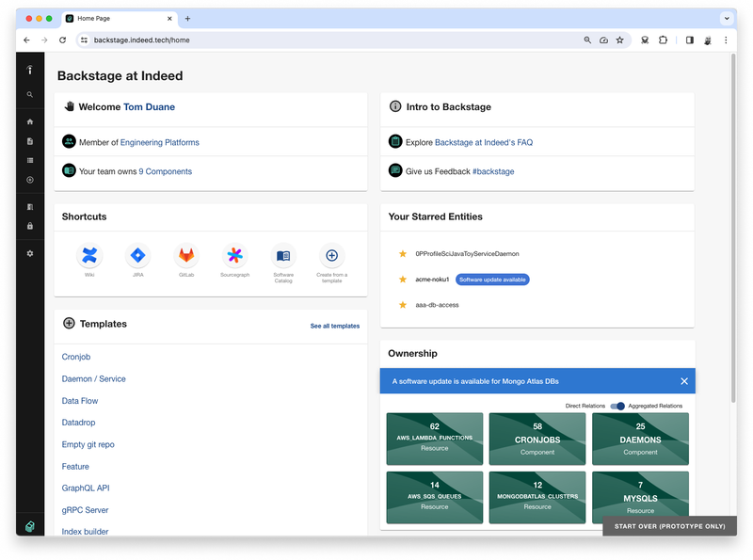Open the 25 DAEMONS ownership card

[640, 439]
